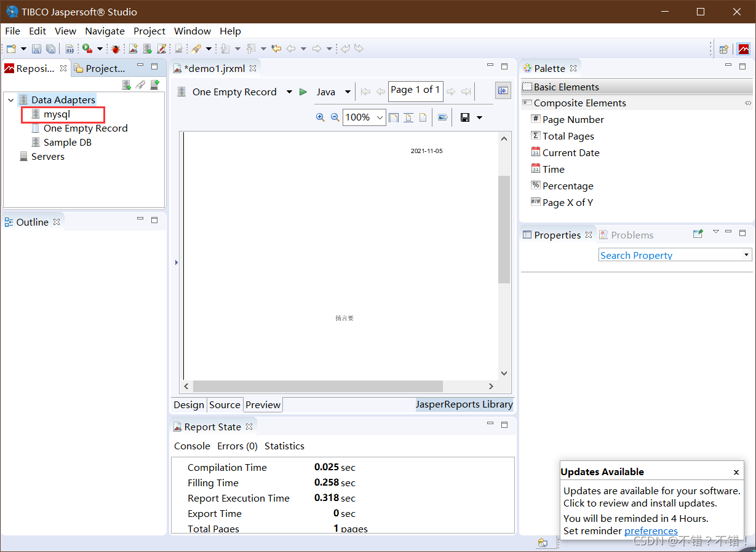The image size is (756, 552).
Task: Expand the Basic Elements palette section
Action: pos(637,87)
